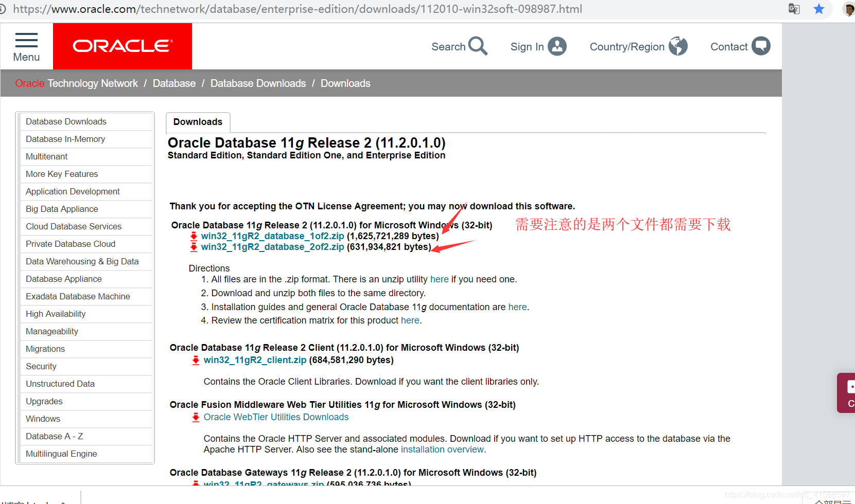Click 'here' link for installation guides documentation
Image resolution: width=855 pixels, height=504 pixels.
pyautogui.click(x=517, y=307)
